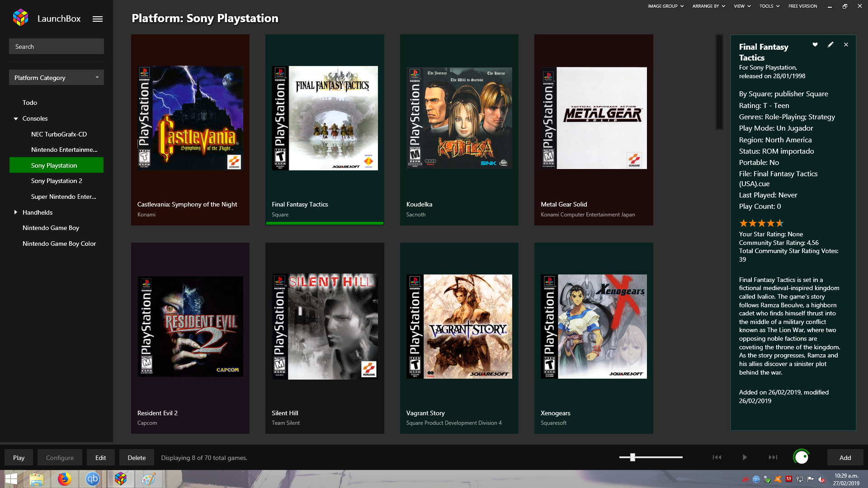Open the Tools menu
This screenshot has height=488, width=868.
[x=769, y=6]
